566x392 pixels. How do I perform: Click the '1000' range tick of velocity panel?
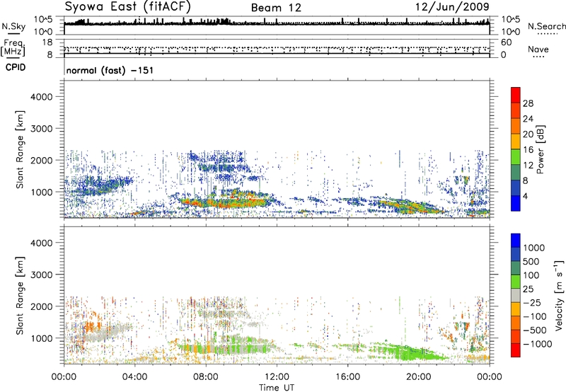coord(42,338)
